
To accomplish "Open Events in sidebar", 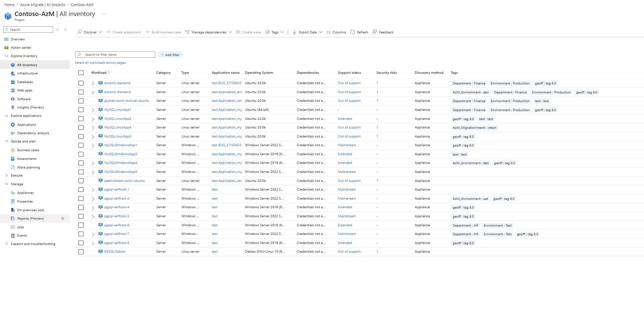I will click(22, 236).
